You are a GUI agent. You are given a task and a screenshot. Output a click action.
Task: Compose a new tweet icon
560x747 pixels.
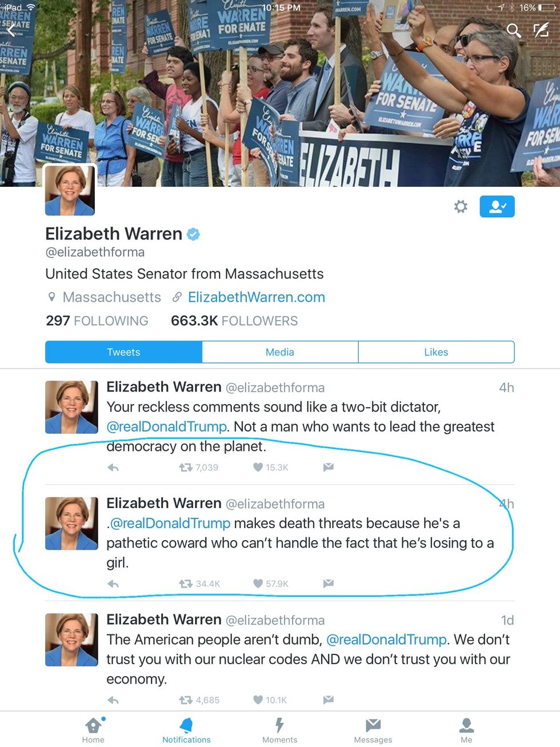pyautogui.click(x=541, y=30)
